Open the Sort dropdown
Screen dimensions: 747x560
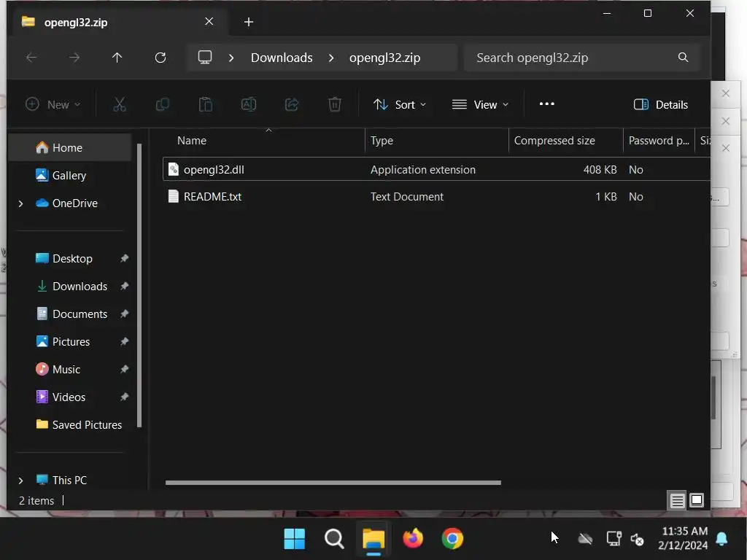click(x=400, y=104)
